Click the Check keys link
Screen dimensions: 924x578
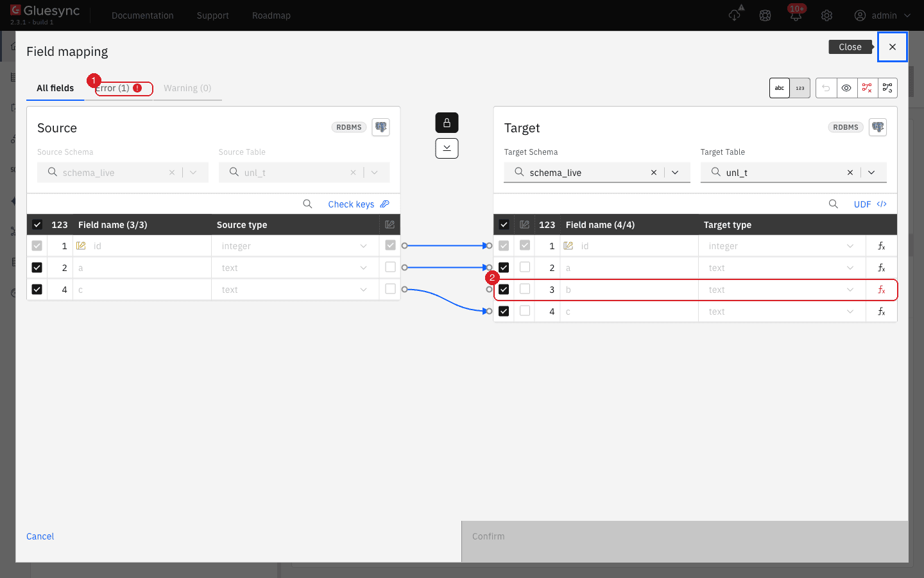tap(359, 204)
